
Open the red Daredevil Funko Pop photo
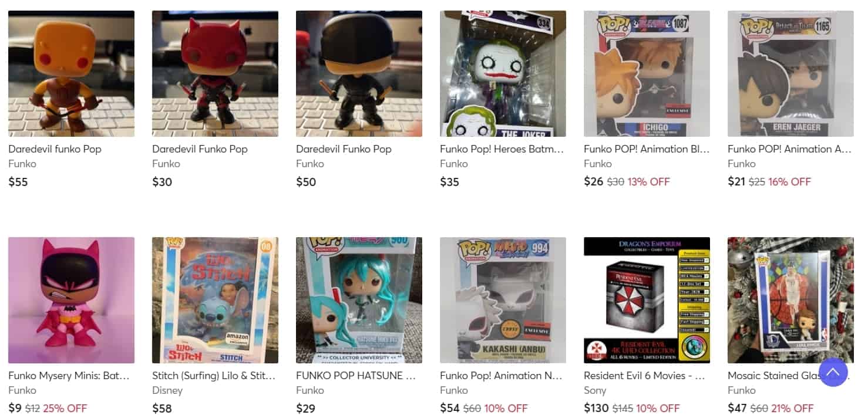click(215, 73)
